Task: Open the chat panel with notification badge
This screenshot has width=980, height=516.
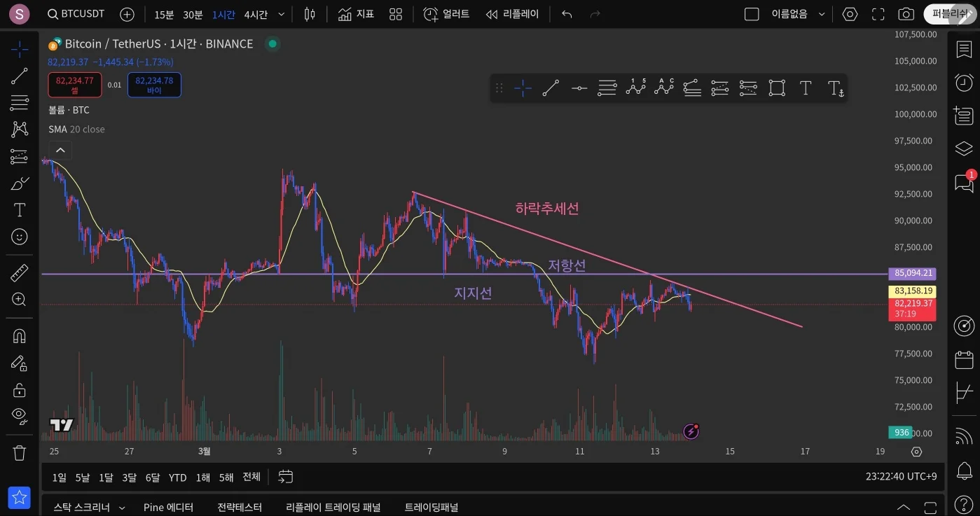Action: click(964, 183)
